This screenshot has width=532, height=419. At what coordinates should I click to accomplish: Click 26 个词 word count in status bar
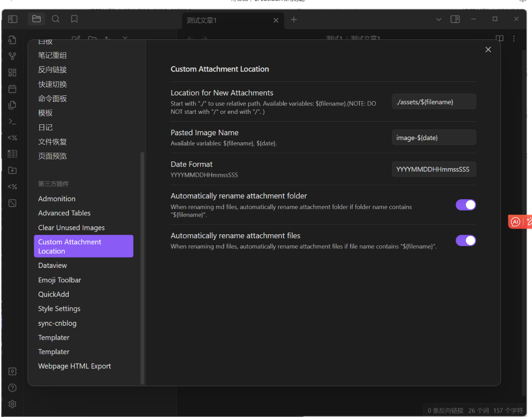(479, 411)
